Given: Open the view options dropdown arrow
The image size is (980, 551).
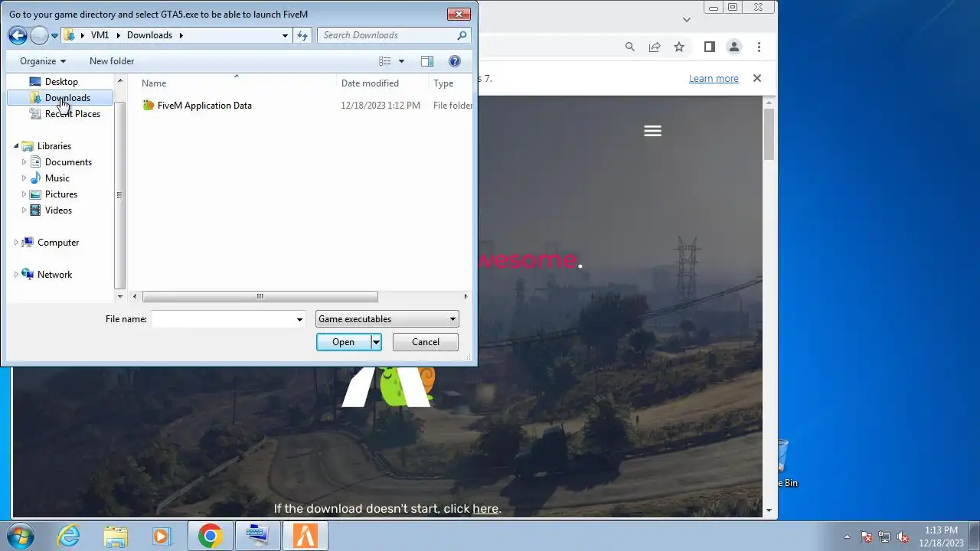Looking at the screenshot, I should point(401,61).
